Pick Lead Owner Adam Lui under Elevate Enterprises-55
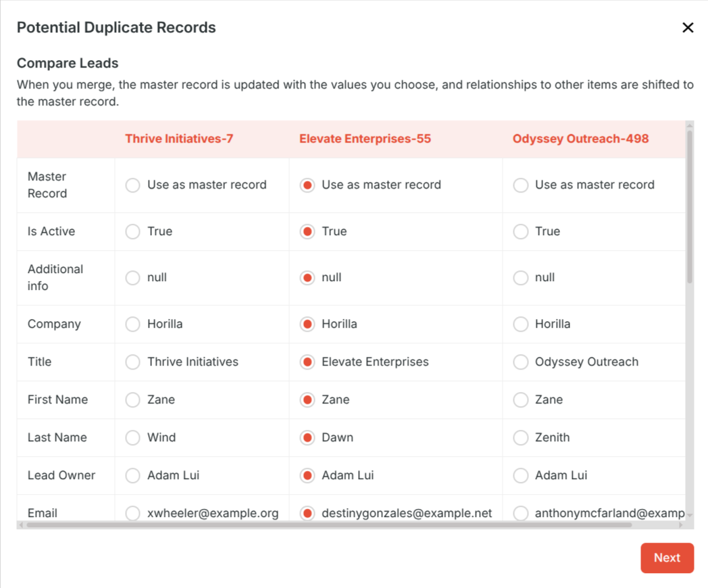 [307, 476]
